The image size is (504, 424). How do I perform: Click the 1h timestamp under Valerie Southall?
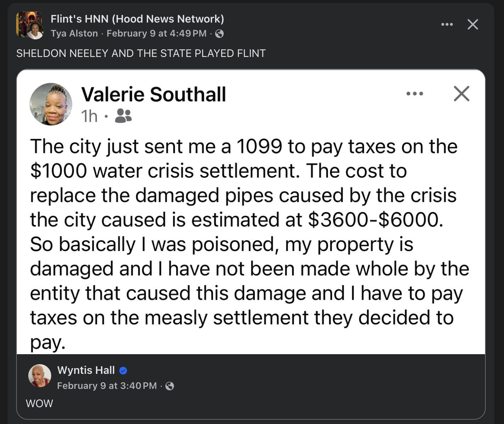(89, 116)
